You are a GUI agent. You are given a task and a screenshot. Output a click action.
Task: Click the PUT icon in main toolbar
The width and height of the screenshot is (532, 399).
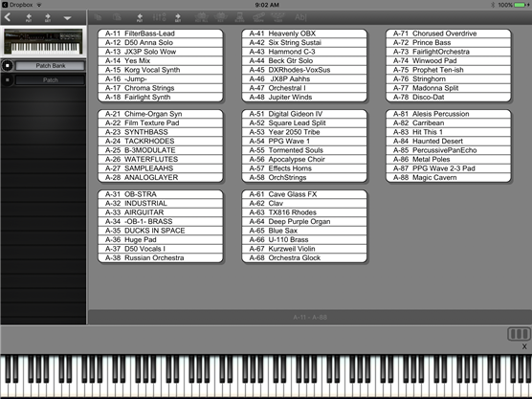[x=140, y=17]
